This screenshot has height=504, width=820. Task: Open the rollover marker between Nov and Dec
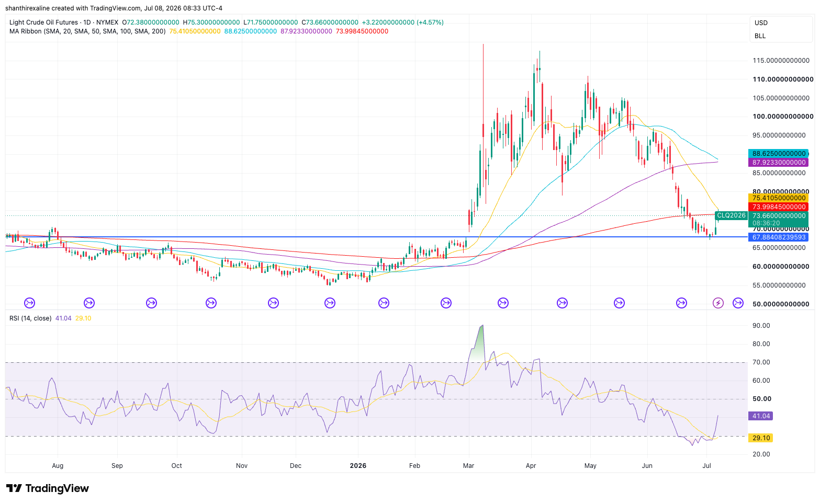[273, 303]
